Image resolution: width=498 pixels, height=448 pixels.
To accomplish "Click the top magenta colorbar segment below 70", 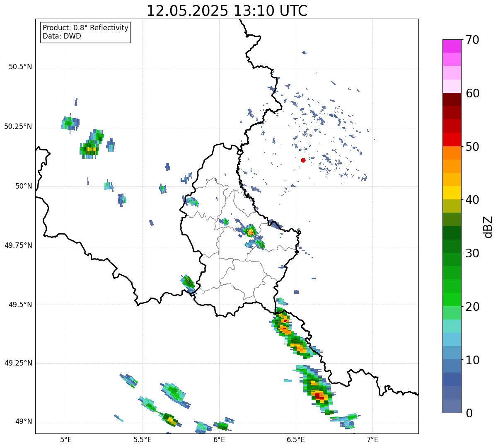I will 452,46.
